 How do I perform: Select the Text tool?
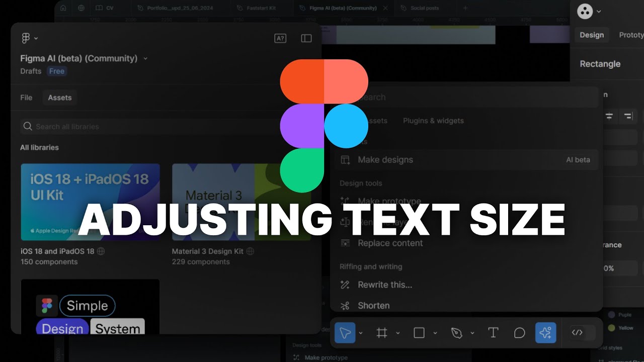(x=493, y=333)
